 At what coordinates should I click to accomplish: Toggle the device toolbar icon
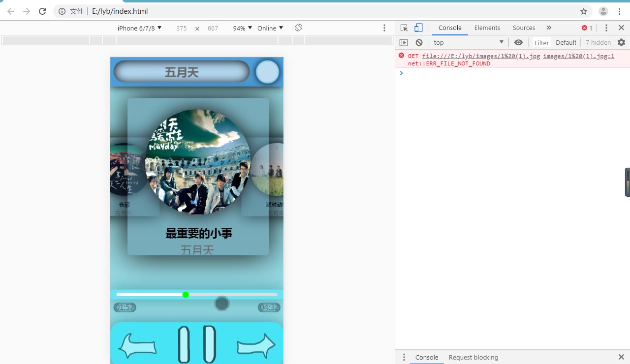click(418, 28)
